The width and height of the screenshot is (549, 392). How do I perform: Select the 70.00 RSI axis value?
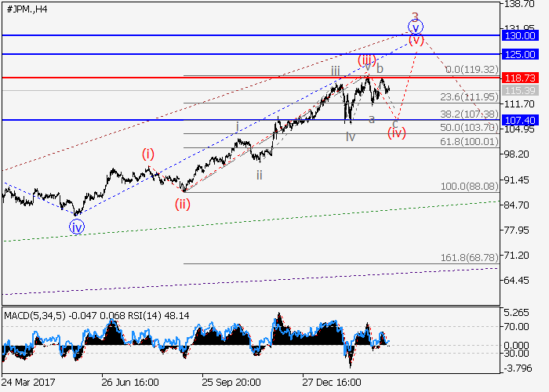[x=516, y=327]
